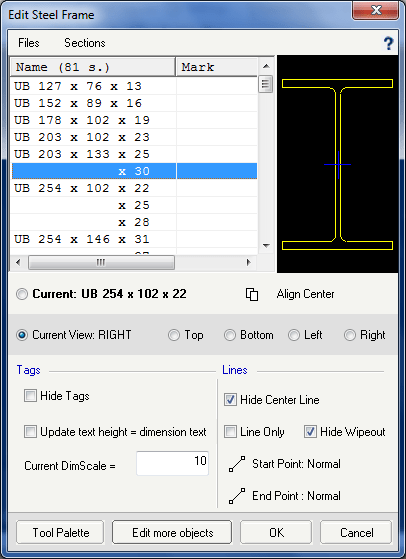Select the Top view radio button
This screenshot has height=559, width=406.
pos(174,335)
